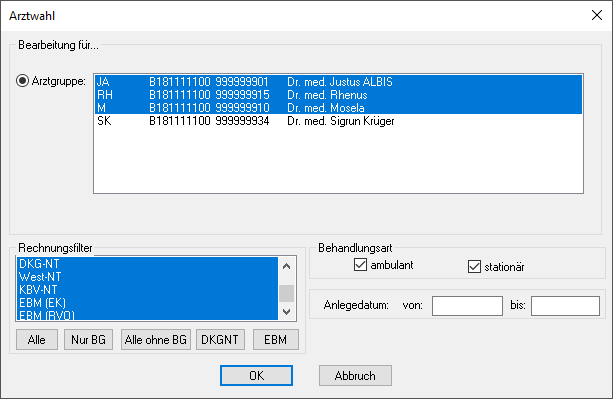Click the DKGNT filter button
The height and width of the screenshot is (399, 613).
click(220, 340)
